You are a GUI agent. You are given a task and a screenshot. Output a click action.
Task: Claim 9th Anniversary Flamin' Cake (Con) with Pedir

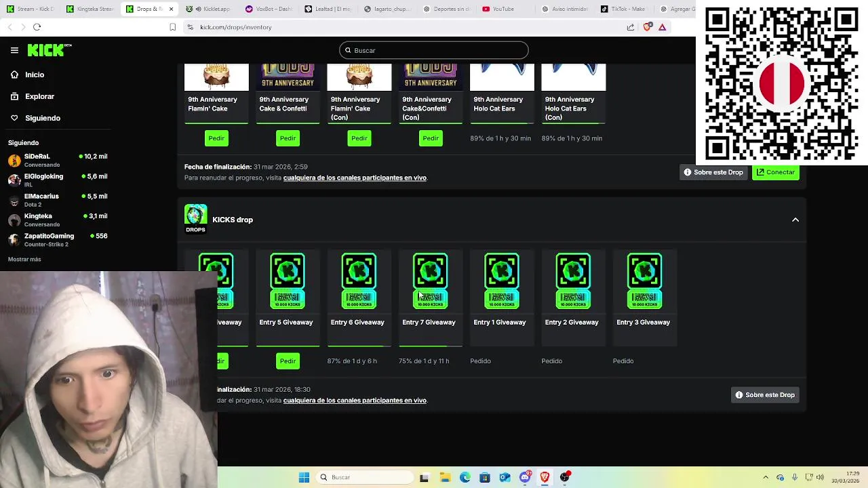pos(359,138)
